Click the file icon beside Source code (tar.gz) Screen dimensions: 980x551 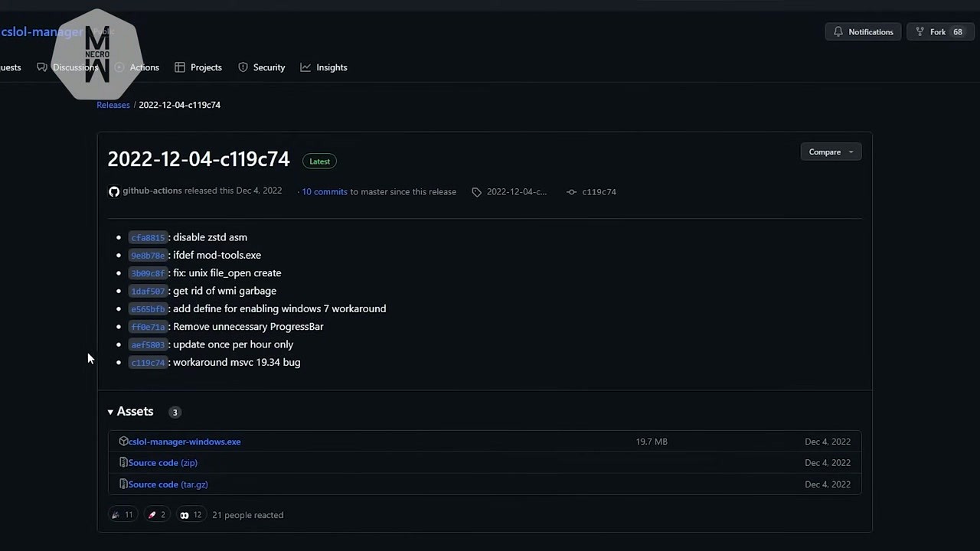coord(123,484)
